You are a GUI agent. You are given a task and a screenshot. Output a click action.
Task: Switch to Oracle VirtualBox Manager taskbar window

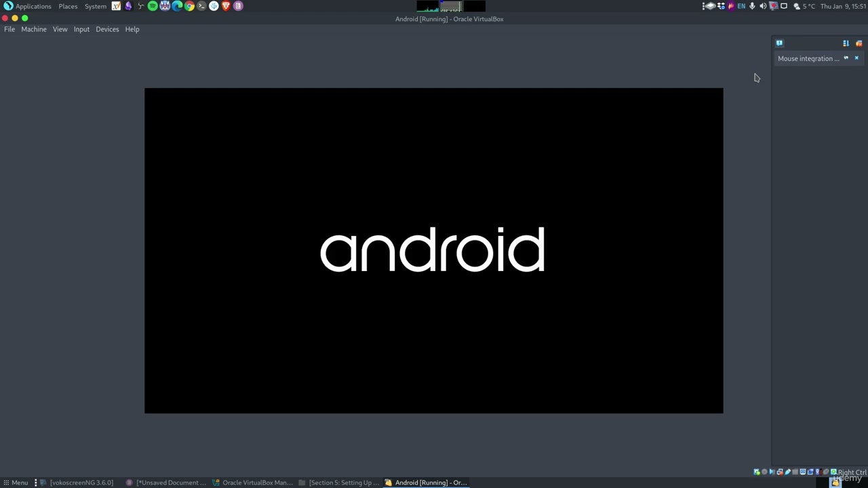pos(252,483)
